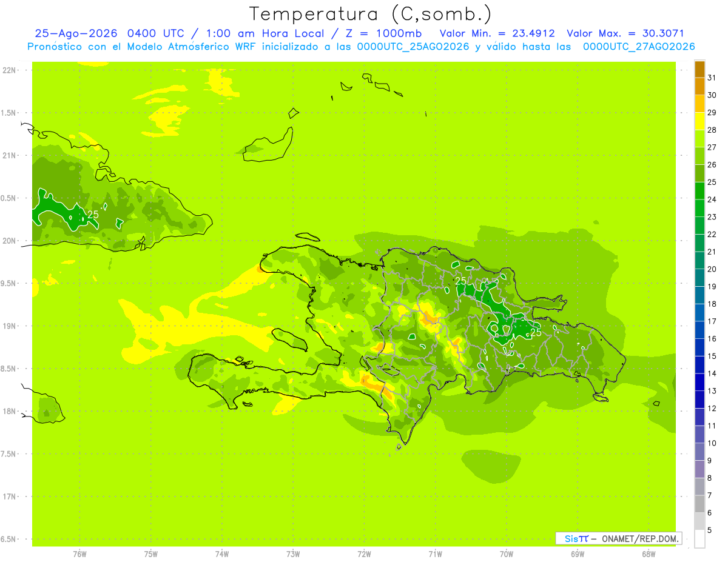Click the '69W' longitude label
The width and height of the screenshot is (728, 562).
click(x=578, y=554)
